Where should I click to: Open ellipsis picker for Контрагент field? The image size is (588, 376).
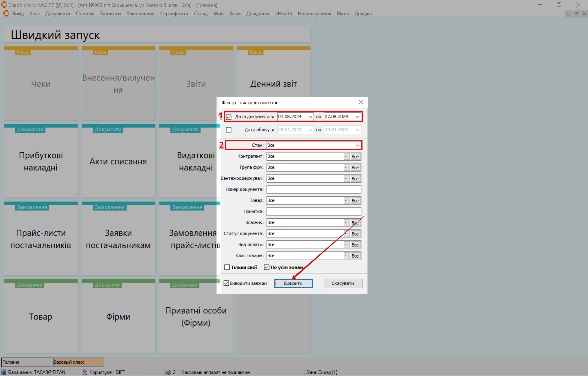346,156
